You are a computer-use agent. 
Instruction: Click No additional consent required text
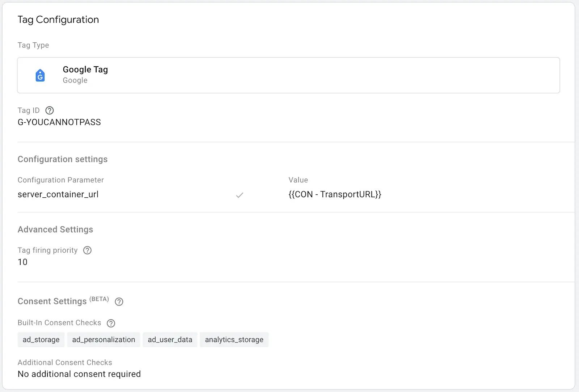79,374
